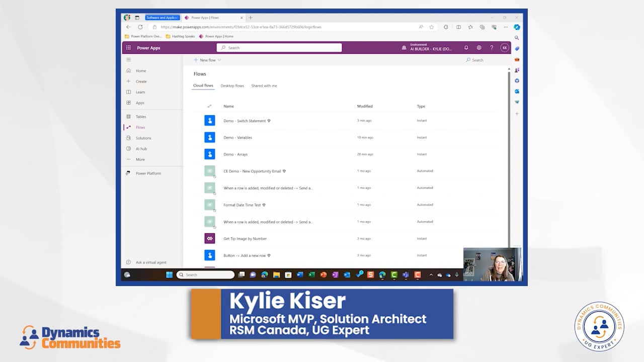
Task: Open Button -> Add a new row flow
Action: pos(245,255)
